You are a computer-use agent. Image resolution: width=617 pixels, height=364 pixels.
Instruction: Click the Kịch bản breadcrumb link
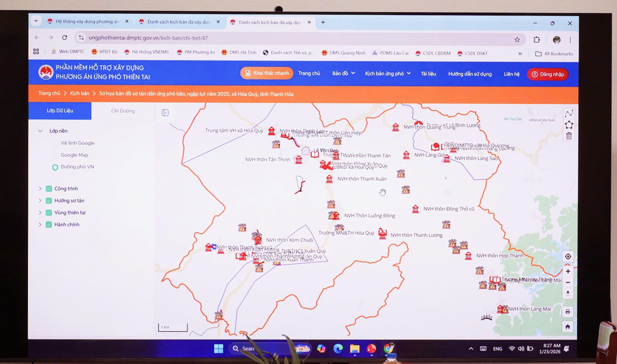tap(79, 93)
